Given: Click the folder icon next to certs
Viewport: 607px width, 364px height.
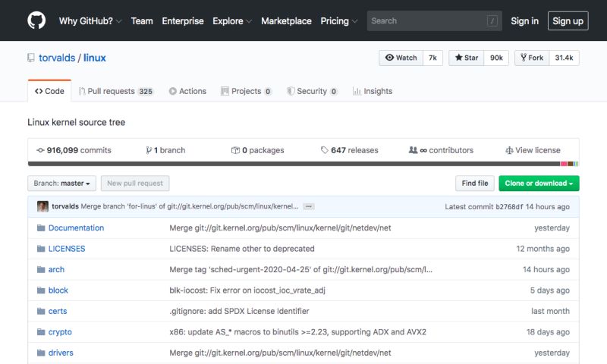Looking at the screenshot, I should pyautogui.click(x=41, y=311).
